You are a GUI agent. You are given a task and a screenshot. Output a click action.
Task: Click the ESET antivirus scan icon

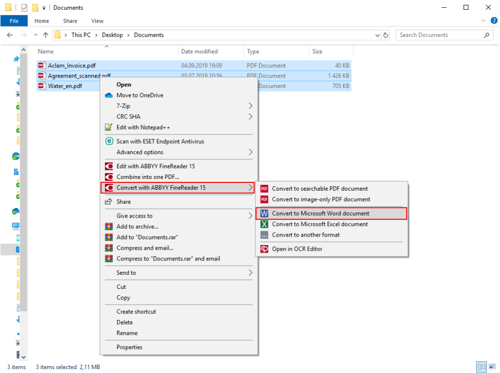[109, 141]
